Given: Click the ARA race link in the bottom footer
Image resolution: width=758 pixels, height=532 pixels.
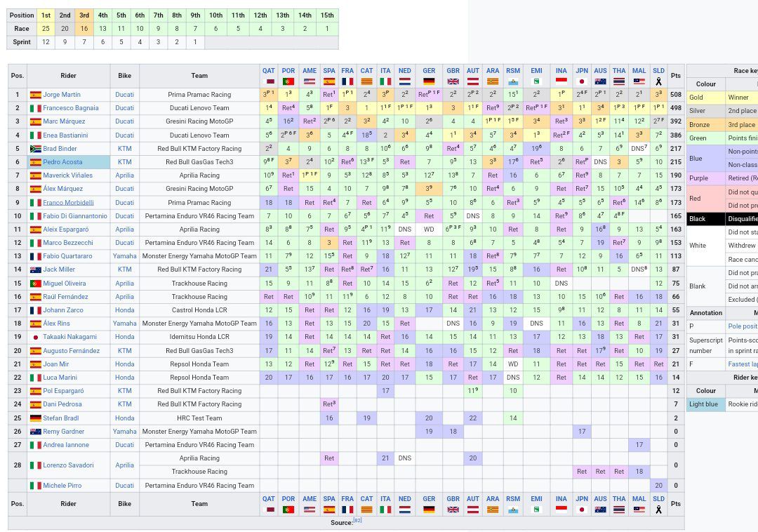Looking at the screenshot, I should tap(493, 498).
